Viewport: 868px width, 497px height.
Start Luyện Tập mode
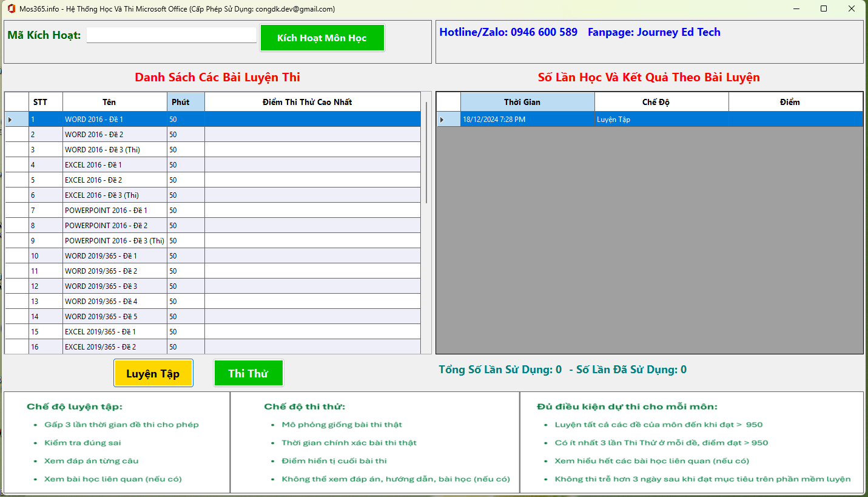click(x=153, y=373)
